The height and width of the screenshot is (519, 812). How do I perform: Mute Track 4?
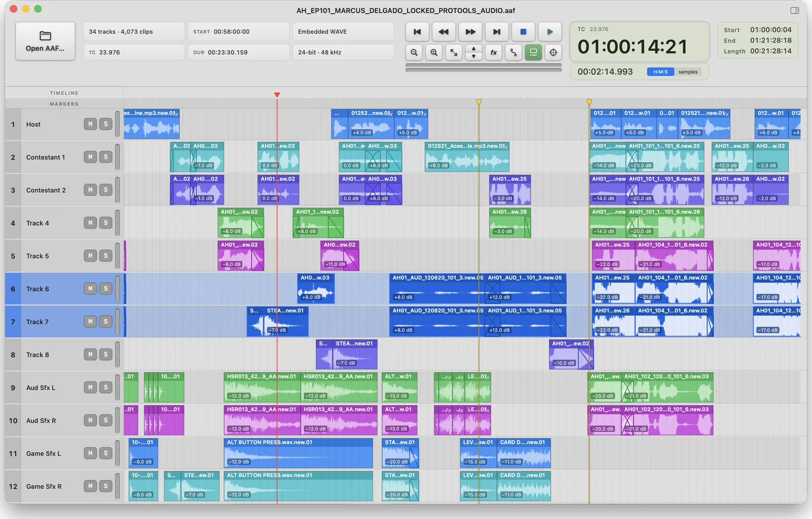tap(90, 223)
